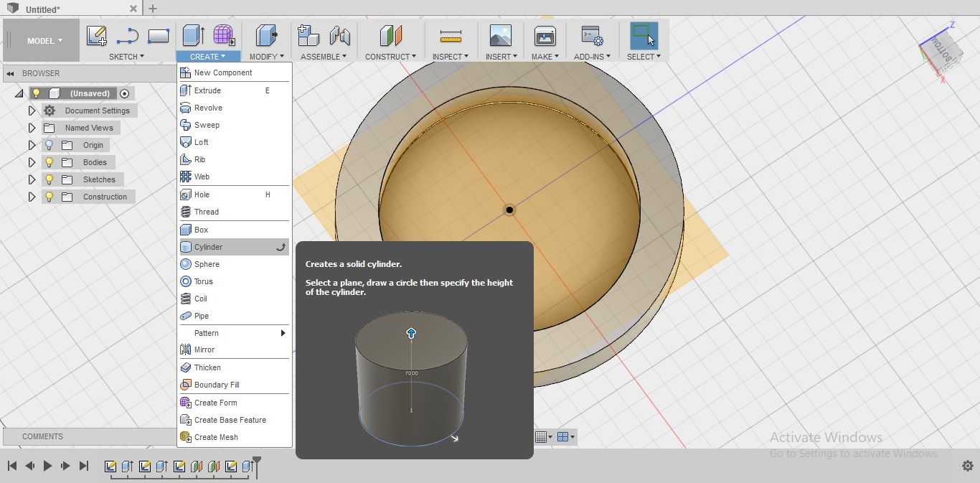This screenshot has height=483, width=980.
Task: Open the CONSTRUCT dropdown menu
Action: point(390,57)
